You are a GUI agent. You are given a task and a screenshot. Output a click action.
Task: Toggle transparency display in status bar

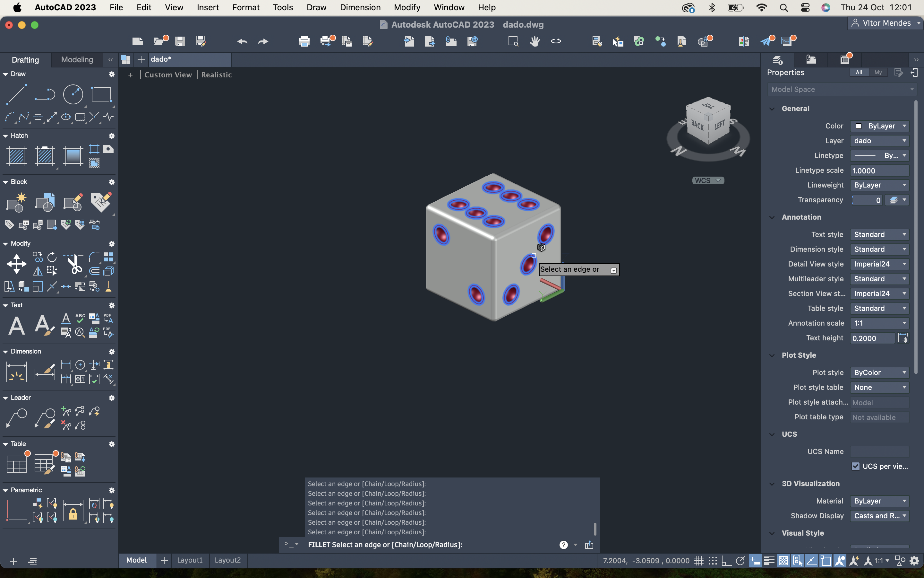783,561
